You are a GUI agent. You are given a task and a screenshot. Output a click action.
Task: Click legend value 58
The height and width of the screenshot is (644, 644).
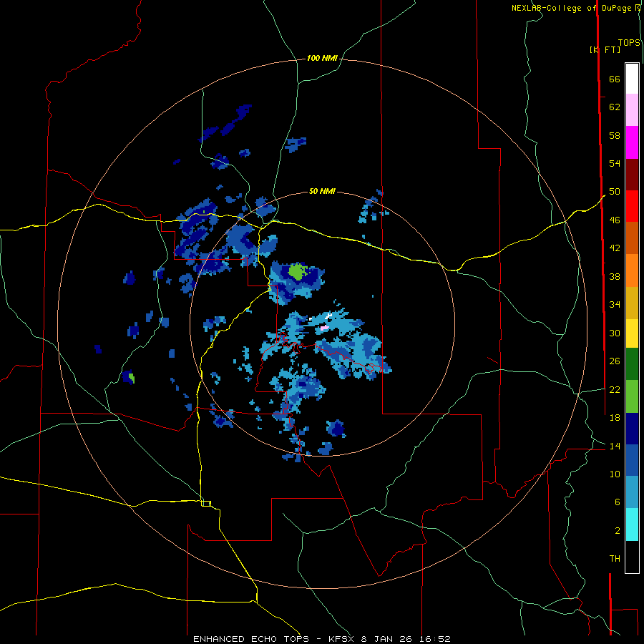point(615,135)
